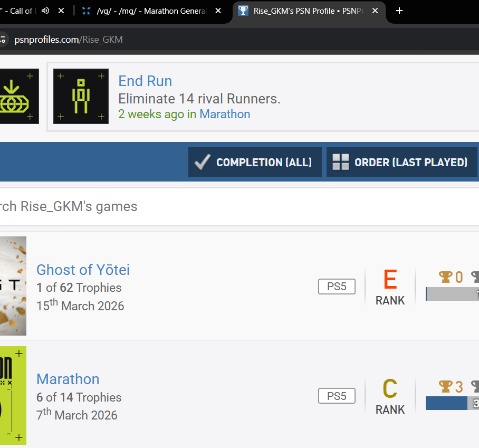The width and height of the screenshot is (479, 448).
Task: Open the Ghost of Yōtei cover thumbnail
Action: point(13,285)
